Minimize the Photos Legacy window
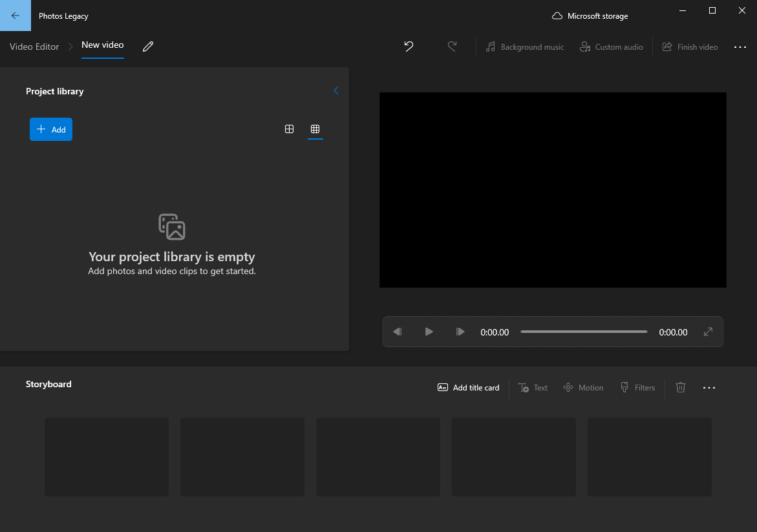 click(683, 10)
